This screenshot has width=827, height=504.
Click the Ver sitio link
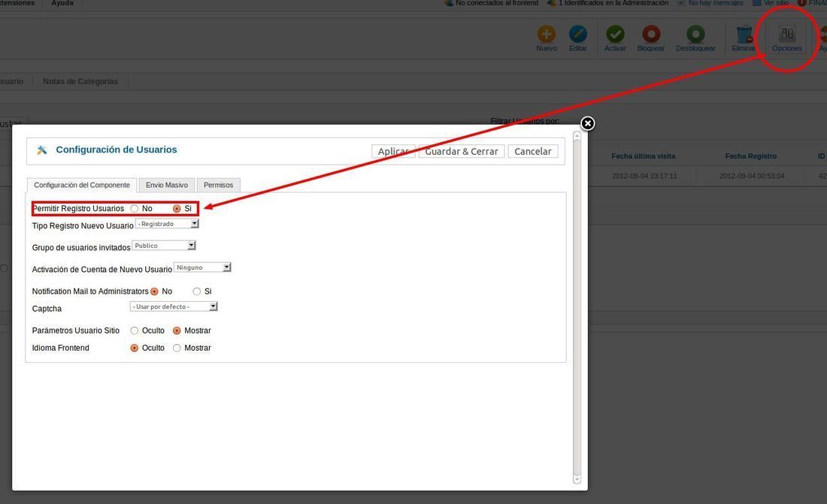tap(776, 3)
